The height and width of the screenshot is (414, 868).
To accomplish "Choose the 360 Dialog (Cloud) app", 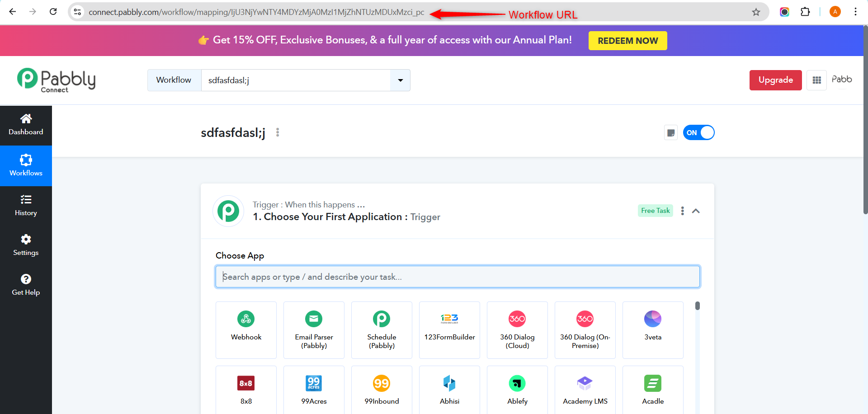I will tap(517, 330).
